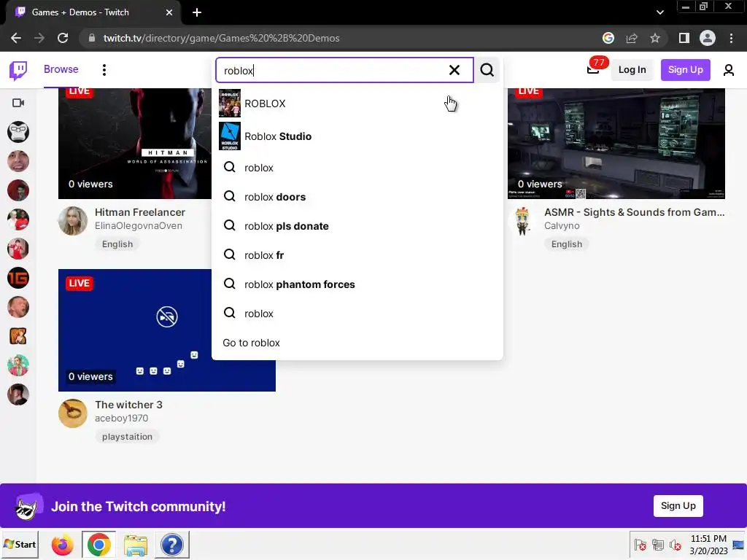Choose the roblox phantom forces suggestion
The width and height of the screenshot is (747, 560).
pyautogui.click(x=357, y=284)
